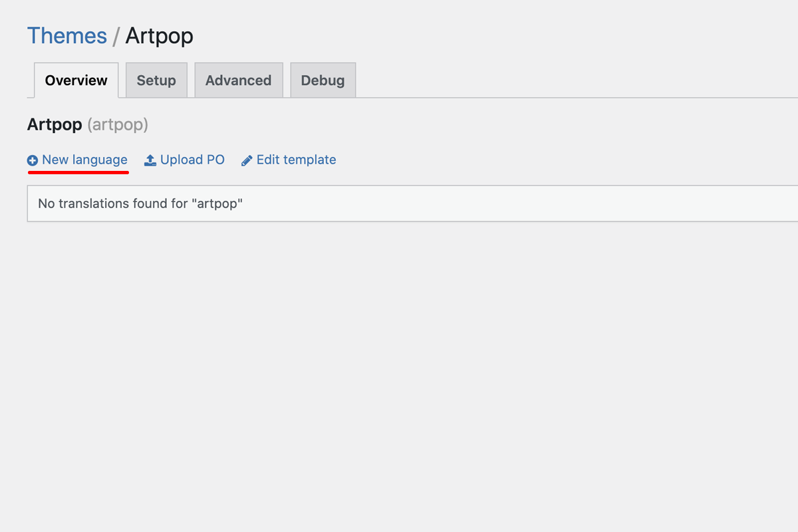Select the Overview tab
Screen dimensions: 798x532
76,80
